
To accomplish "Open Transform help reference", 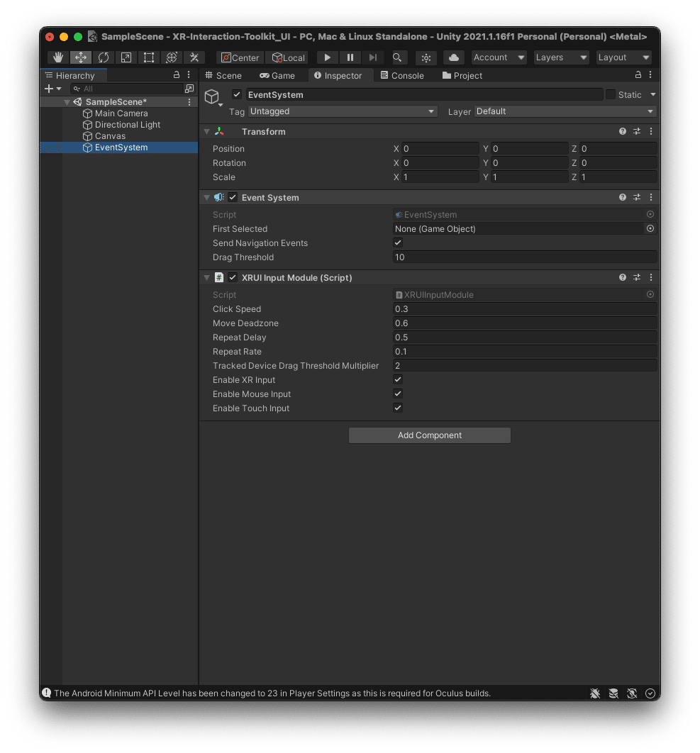I will pos(623,131).
